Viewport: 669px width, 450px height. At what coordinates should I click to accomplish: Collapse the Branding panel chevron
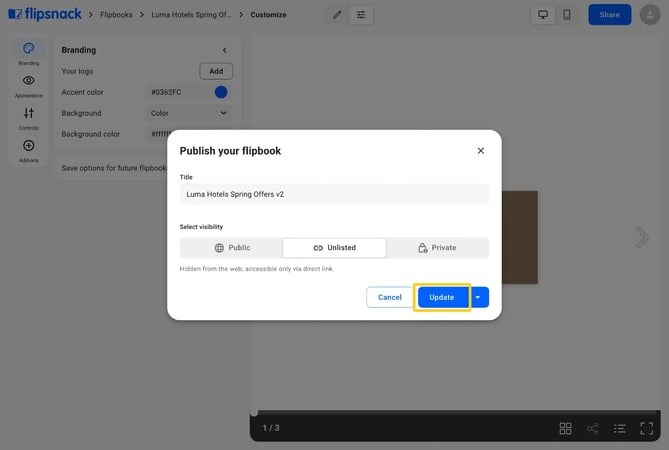tap(225, 50)
